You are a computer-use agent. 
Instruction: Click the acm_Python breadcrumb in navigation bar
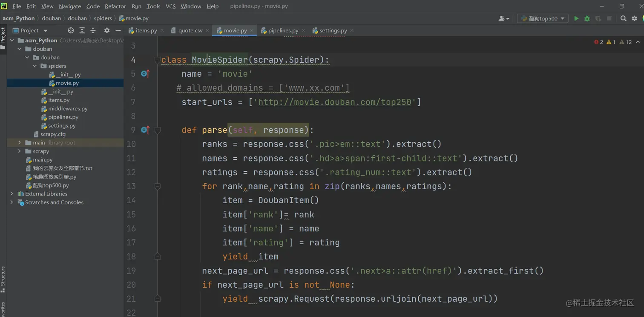[19, 18]
